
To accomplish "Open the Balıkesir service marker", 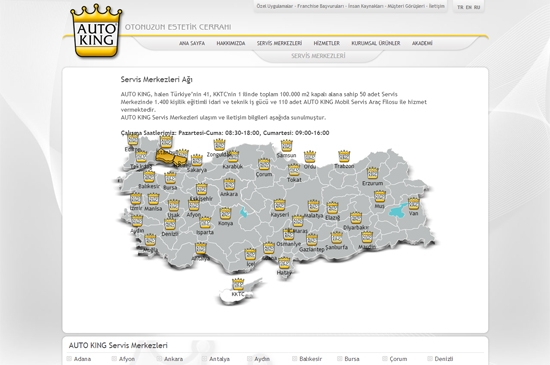I will (149, 177).
